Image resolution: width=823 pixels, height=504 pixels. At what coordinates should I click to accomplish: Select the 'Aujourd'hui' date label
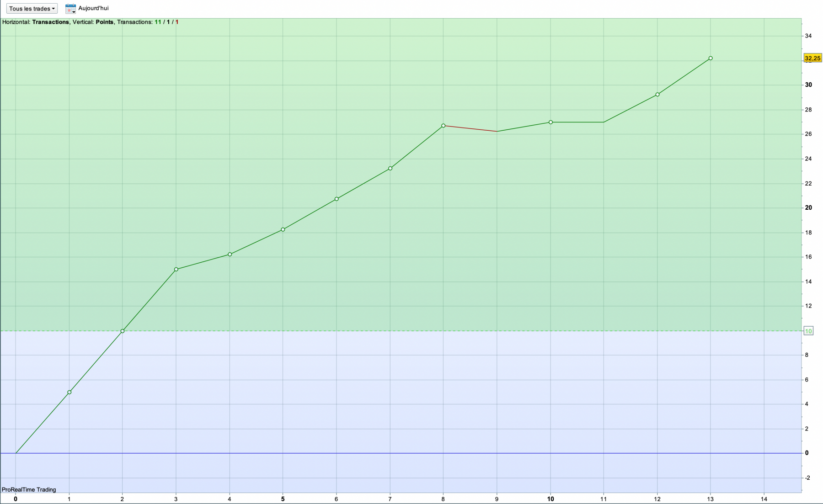pyautogui.click(x=93, y=8)
